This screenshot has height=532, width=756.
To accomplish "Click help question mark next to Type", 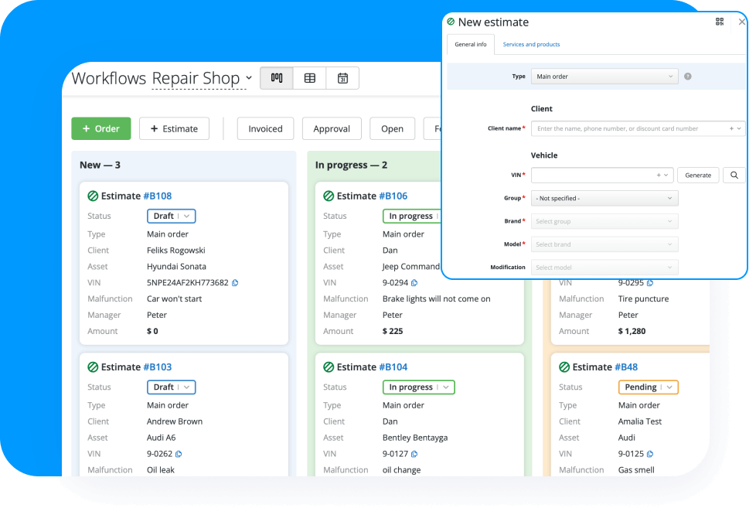I will coord(688,77).
